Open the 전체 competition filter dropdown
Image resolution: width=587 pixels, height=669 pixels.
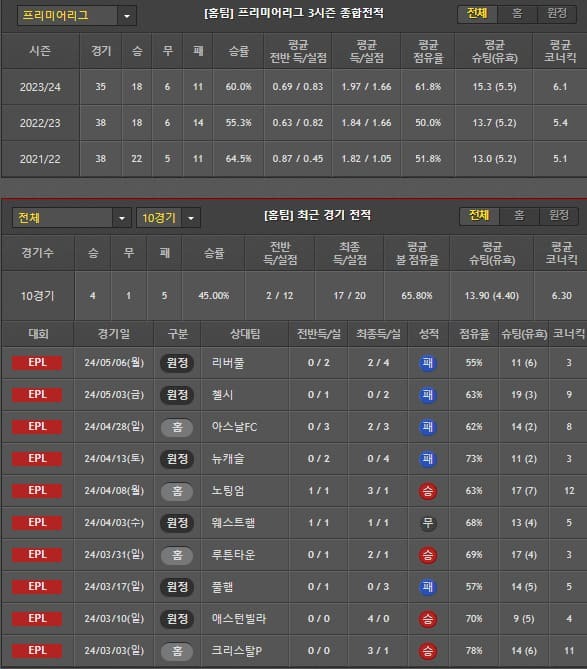click(x=71, y=218)
